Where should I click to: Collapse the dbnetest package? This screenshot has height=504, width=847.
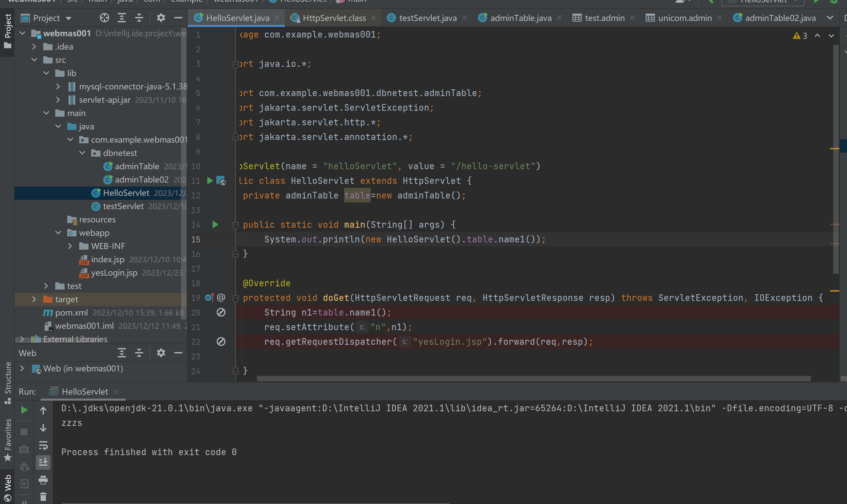(82, 153)
